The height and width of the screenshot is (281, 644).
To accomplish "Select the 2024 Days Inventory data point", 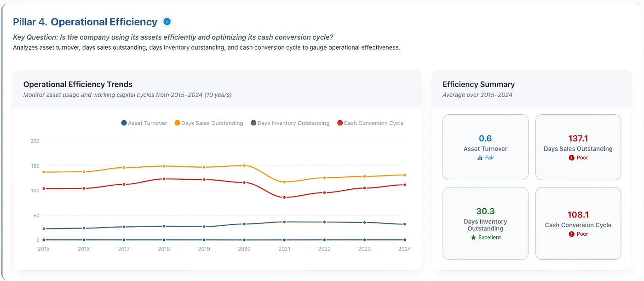I will (404, 224).
